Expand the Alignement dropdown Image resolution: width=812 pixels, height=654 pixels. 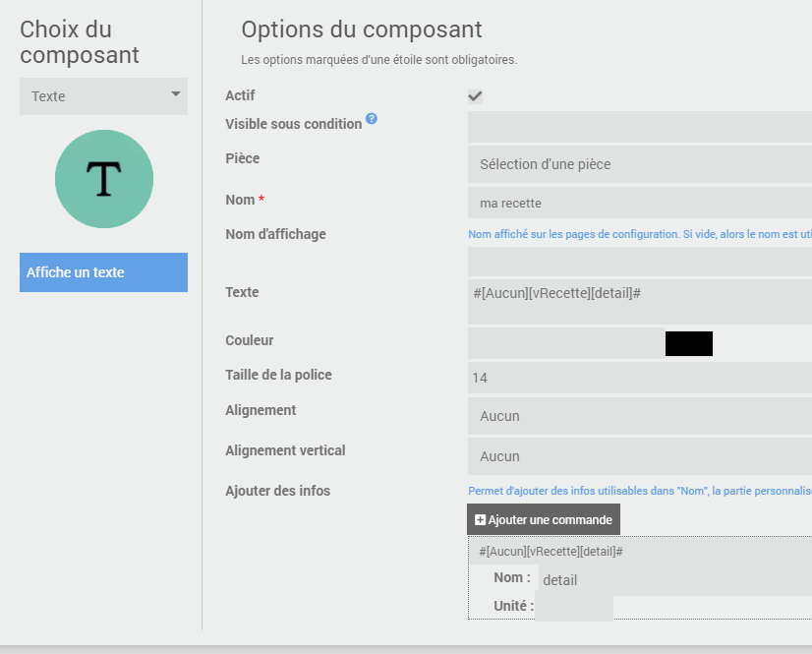tap(639, 416)
